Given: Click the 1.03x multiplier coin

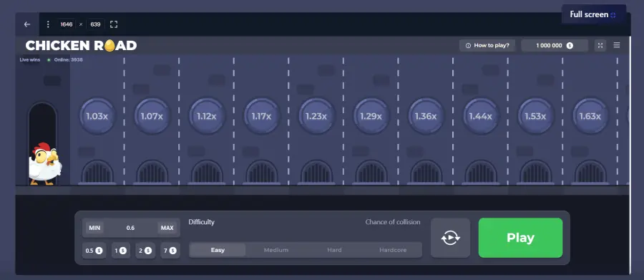Looking at the screenshot, I should point(97,116).
